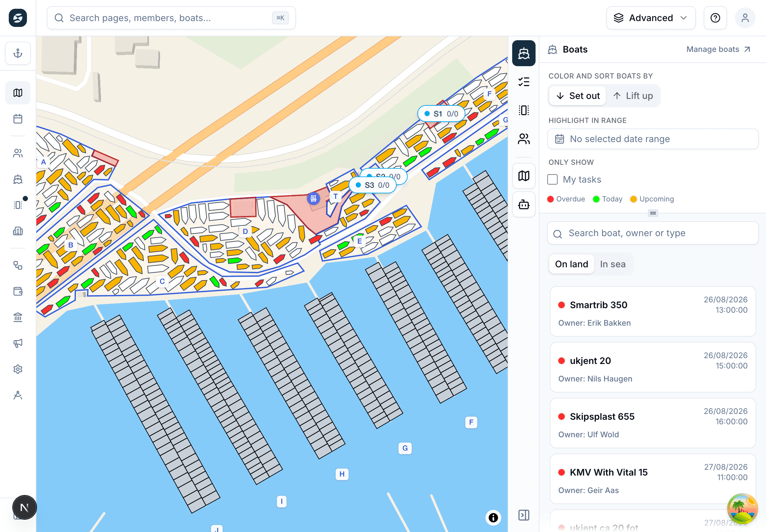Click the map layers icon in the map toolbar
The image size is (766, 532).
coord(524,176)
